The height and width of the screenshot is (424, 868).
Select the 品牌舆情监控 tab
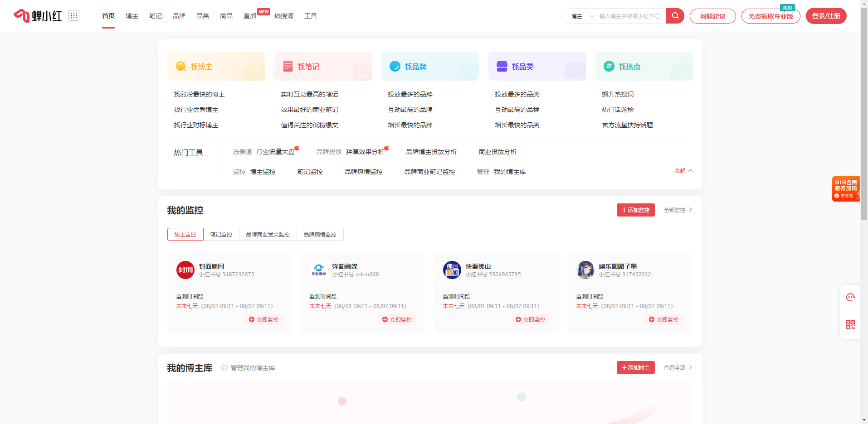click(x=320, y=234)
